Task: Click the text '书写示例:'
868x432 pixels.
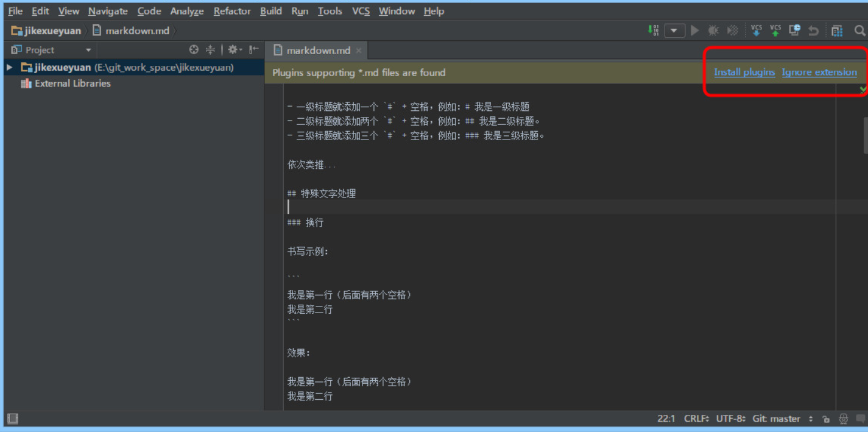Action: click(308, 252)
